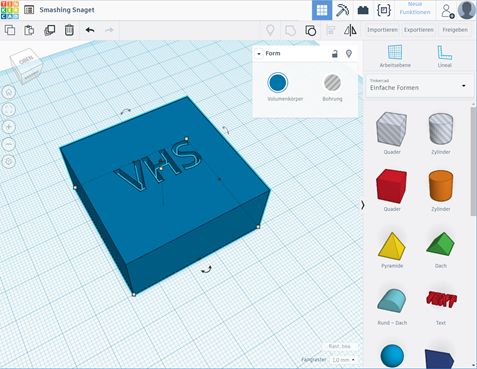The height and width of the screenshot is (369, 477).
Task: Click the Importieren button
Action: [x=382, y=30]
